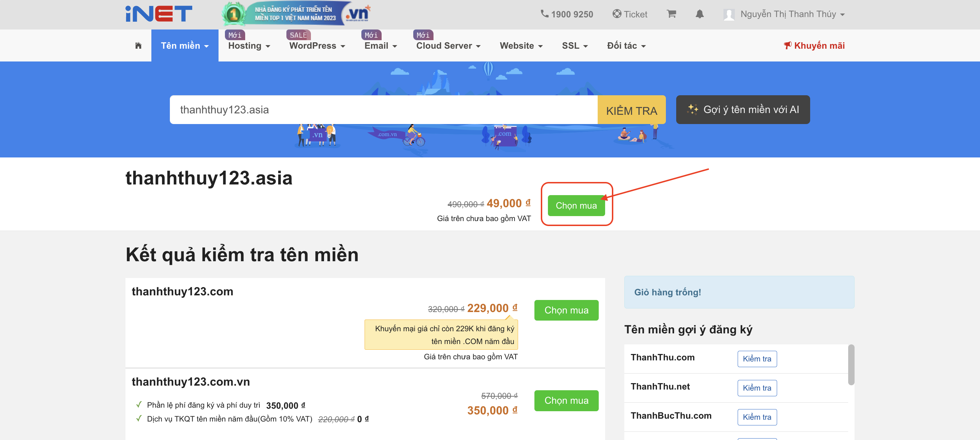Click the struck-through 320,000 đ price

tap(446, 309)
